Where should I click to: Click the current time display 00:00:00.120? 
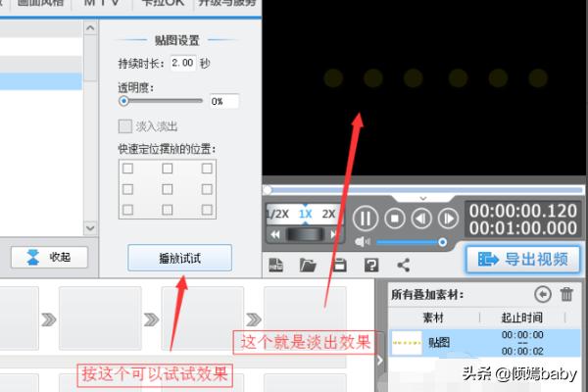point(522,211)
